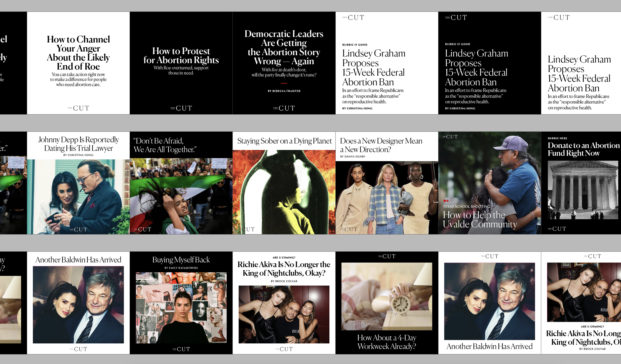This screenshot has height=364, width=621.
Task: Select the alarm clock bedside photo
Action: coord(387,296)
